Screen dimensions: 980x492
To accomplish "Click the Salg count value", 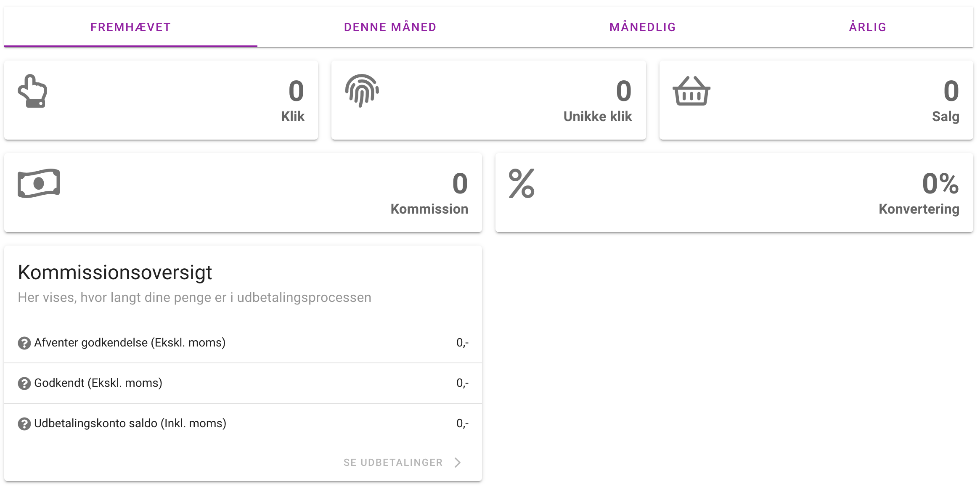I will [951, 91].
